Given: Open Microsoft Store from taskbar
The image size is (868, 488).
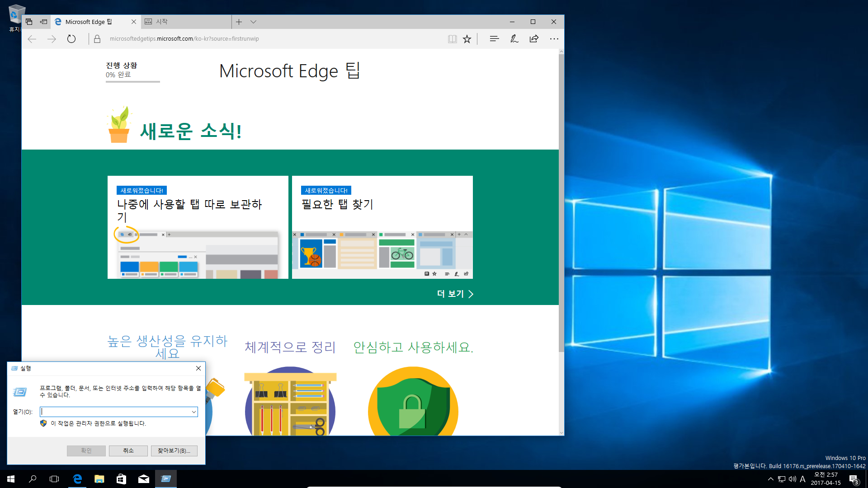Looking at the screenshot, I should click(121, 479).
